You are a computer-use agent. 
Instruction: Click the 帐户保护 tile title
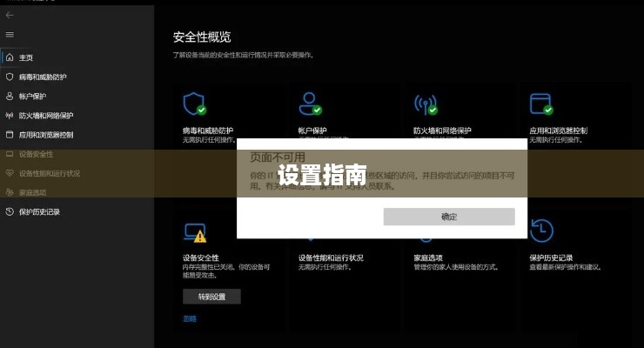[x=312, y=130]
